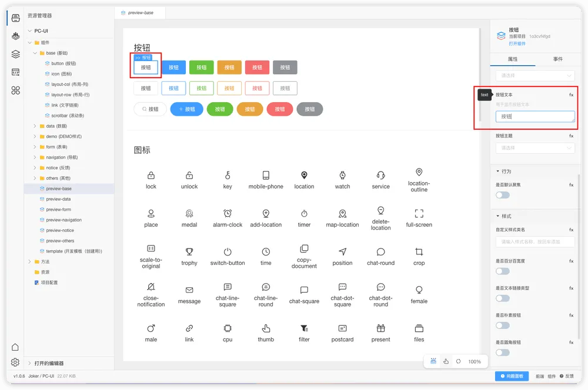Open the 按钮主题 dropdown selector
The width and height of the screenshot is (588, 390).
(x=534, y=147)
